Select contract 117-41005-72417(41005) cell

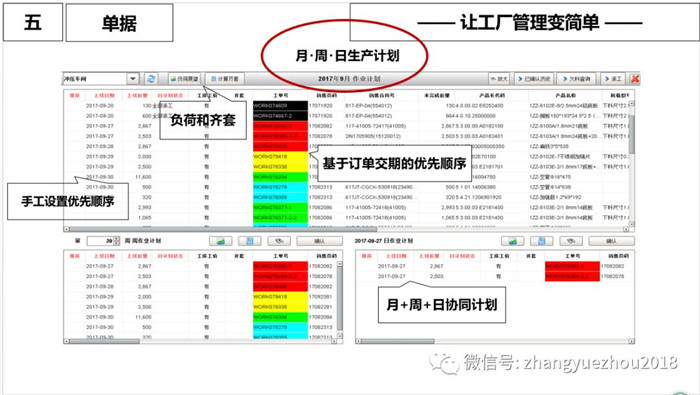click(375, 126)
